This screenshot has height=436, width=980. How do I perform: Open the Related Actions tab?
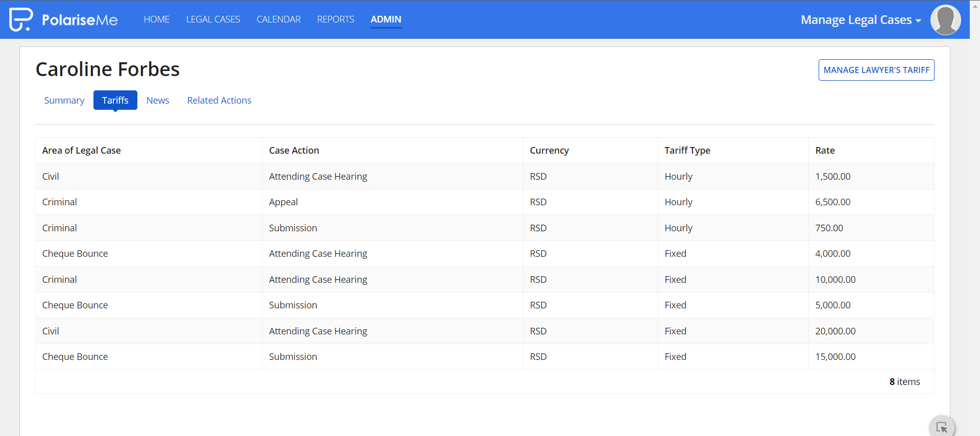click(x=219, y=100)
